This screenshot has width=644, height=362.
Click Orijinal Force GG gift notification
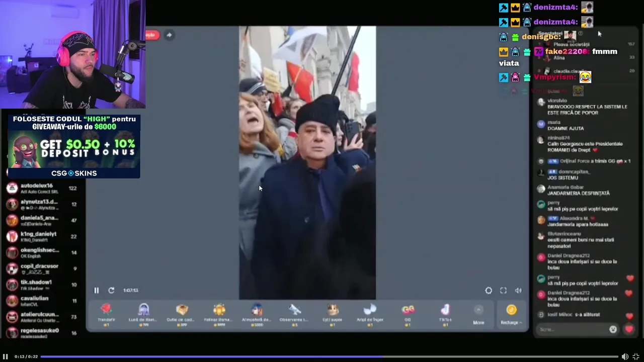[x=584, y=161]
